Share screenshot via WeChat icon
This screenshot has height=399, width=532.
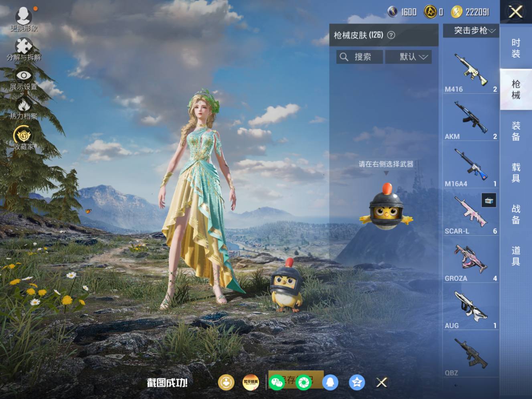(x=277, y=382)
